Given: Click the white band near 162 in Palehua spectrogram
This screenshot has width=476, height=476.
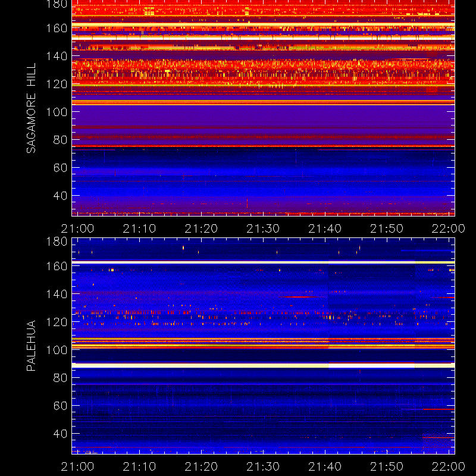Looking at the screenshot, I should (263, 262).
